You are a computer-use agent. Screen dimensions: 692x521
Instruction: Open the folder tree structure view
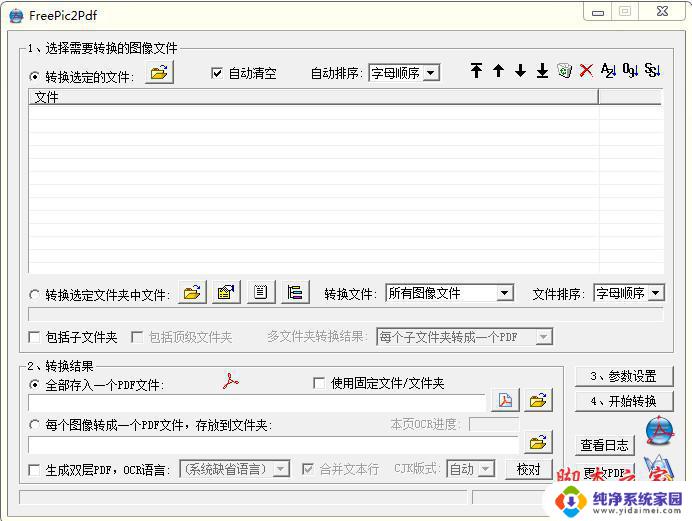[x=295, y=292]
